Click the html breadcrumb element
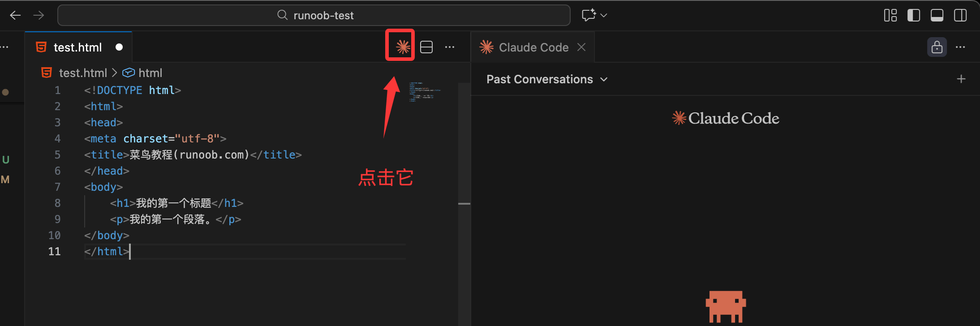Screen dimensions: 980x326 click(150, 73)
